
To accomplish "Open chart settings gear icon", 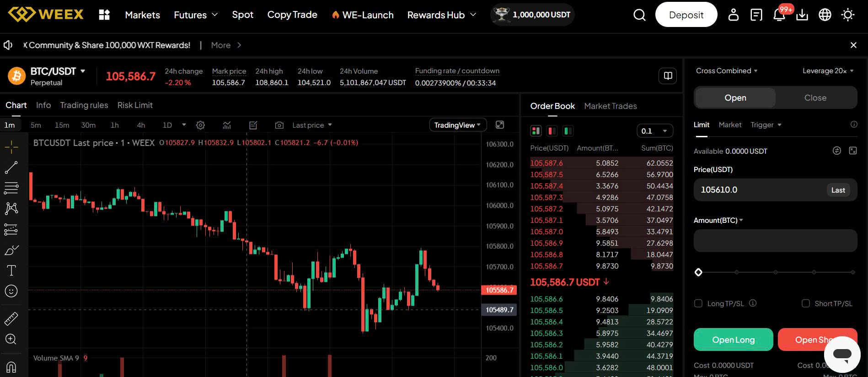I will click(200, 125).
